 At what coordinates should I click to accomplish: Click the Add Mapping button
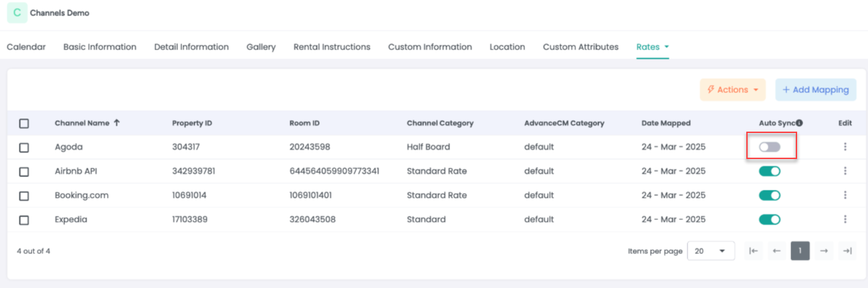815,90
